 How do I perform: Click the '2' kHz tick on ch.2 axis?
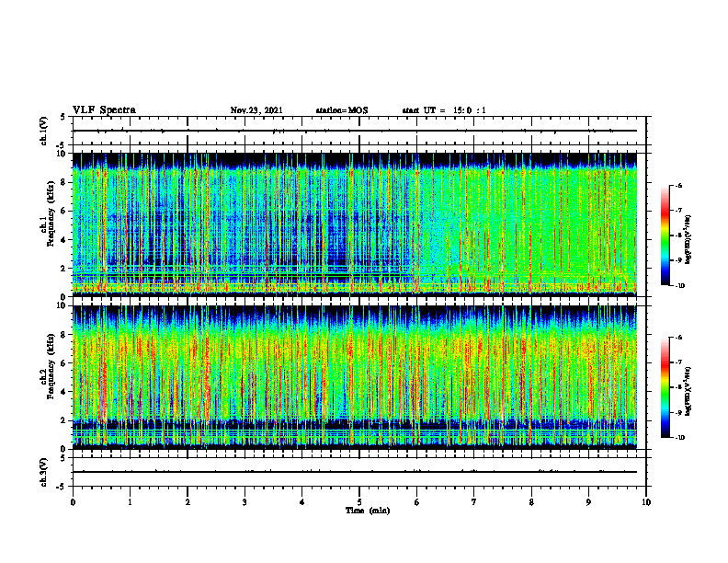(x=64, y=420)
